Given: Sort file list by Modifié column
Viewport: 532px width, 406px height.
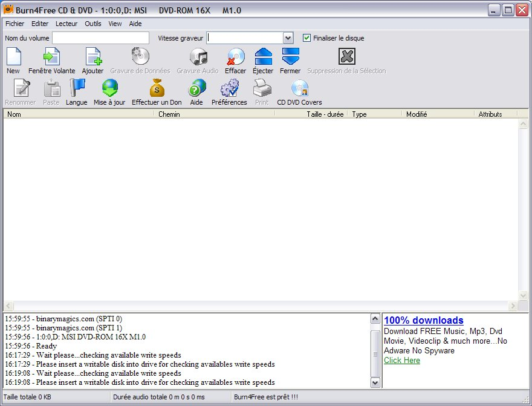Looking at the screenshot, I should 438,114.
